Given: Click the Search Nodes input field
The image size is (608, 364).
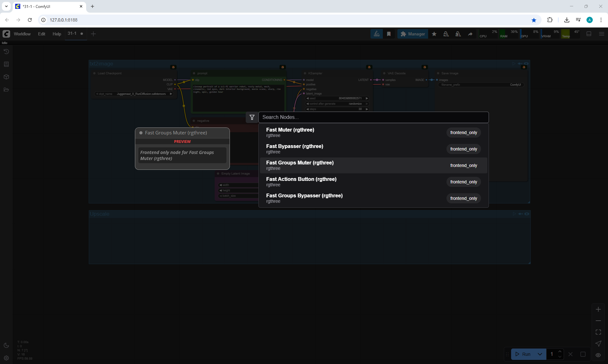Looking at the screenshot, I should click(x=373, y=117).
